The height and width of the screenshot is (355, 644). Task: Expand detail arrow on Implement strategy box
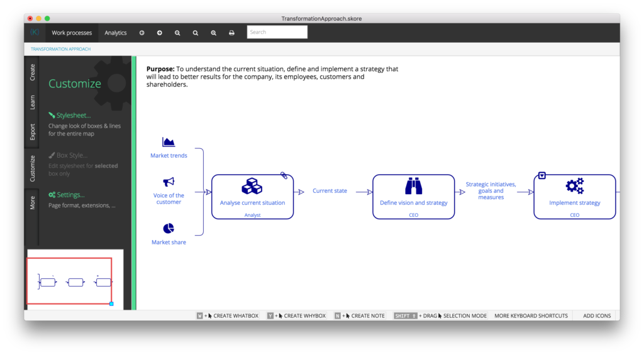point(542,176)
